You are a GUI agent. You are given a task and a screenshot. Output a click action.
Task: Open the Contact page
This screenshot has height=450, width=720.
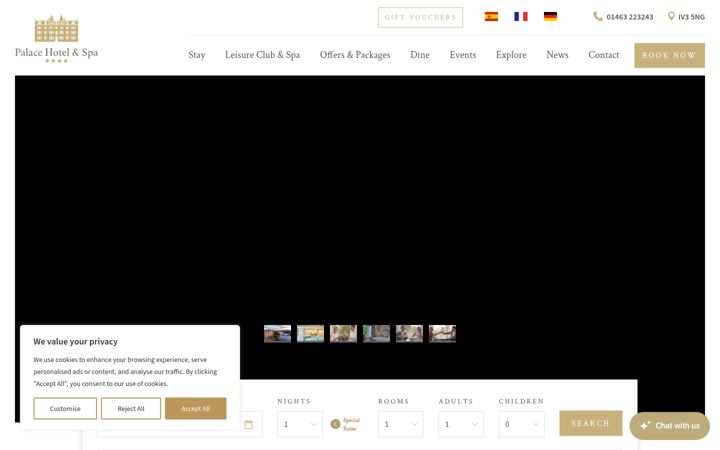603,55
